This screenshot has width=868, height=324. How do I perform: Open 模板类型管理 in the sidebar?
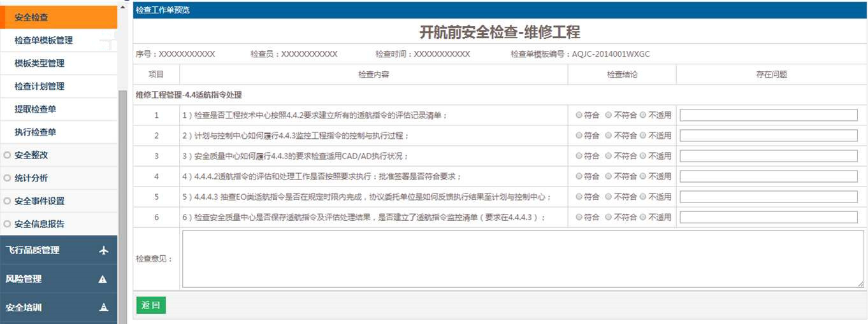(x=59, y=63)
